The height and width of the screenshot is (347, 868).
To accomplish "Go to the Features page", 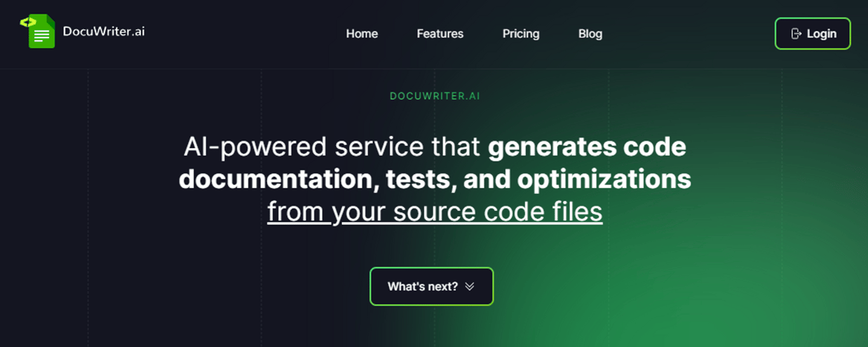I will click(x=440, y=34).
